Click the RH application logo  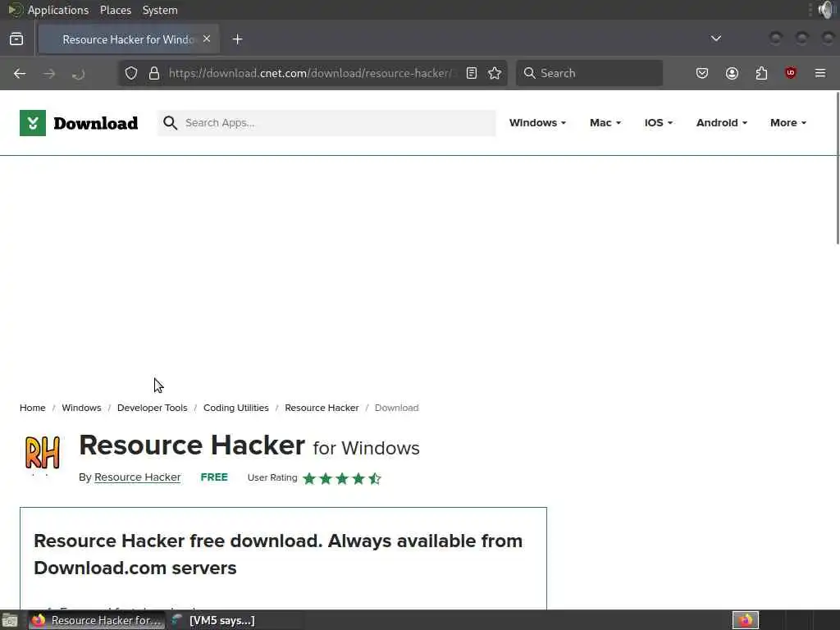(43, 453)
